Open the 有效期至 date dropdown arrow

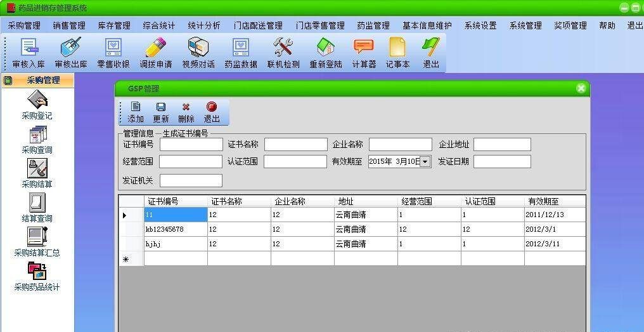[425, 162]
